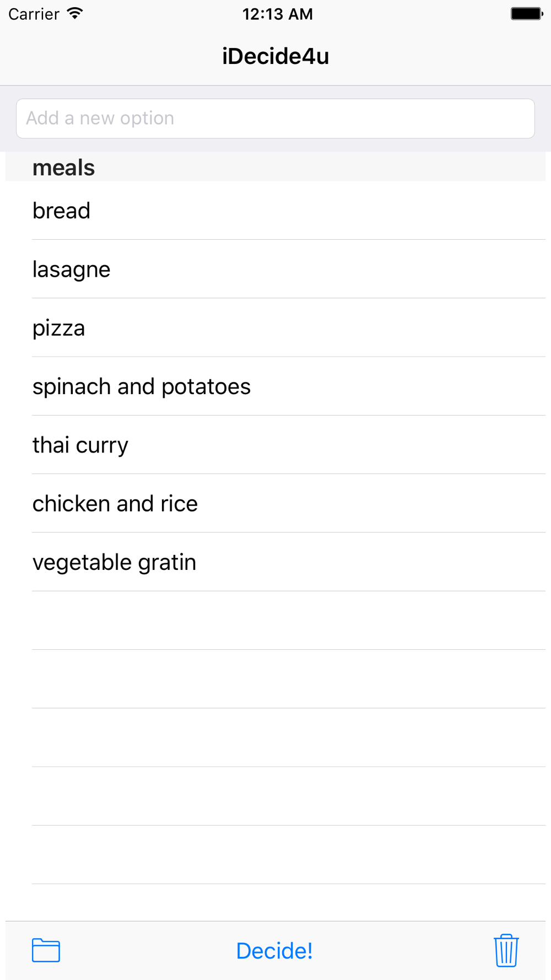Tap the 12:13 AM clock
Screen dimensions: 551x980
coord(278,14)
